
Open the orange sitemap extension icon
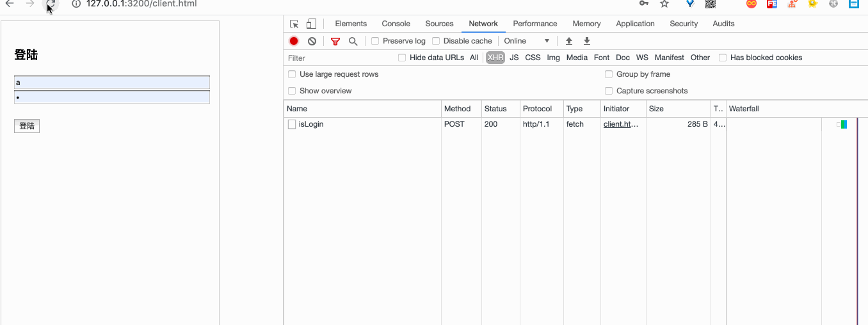[x=792, y=4]
